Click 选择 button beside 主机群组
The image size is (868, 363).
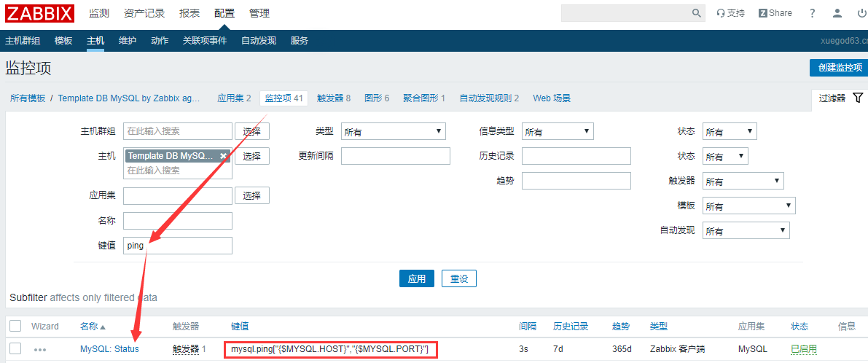[252, 132]
